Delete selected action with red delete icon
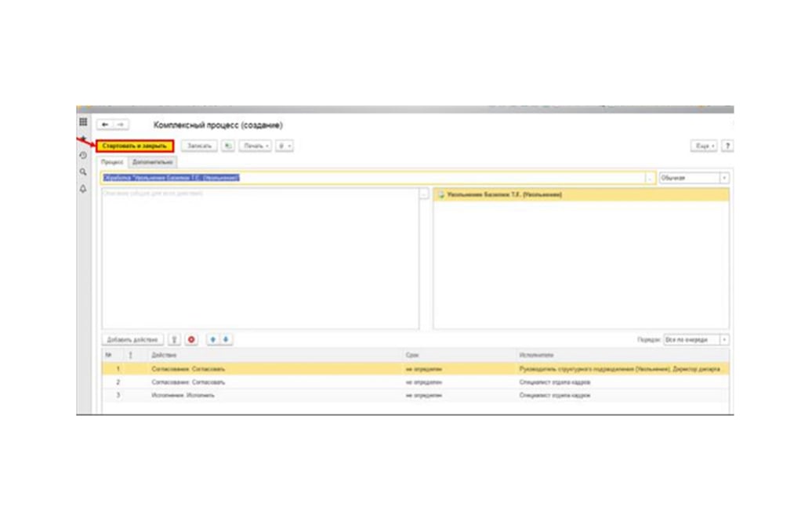The image size is (812, 521). coord(192,339)
